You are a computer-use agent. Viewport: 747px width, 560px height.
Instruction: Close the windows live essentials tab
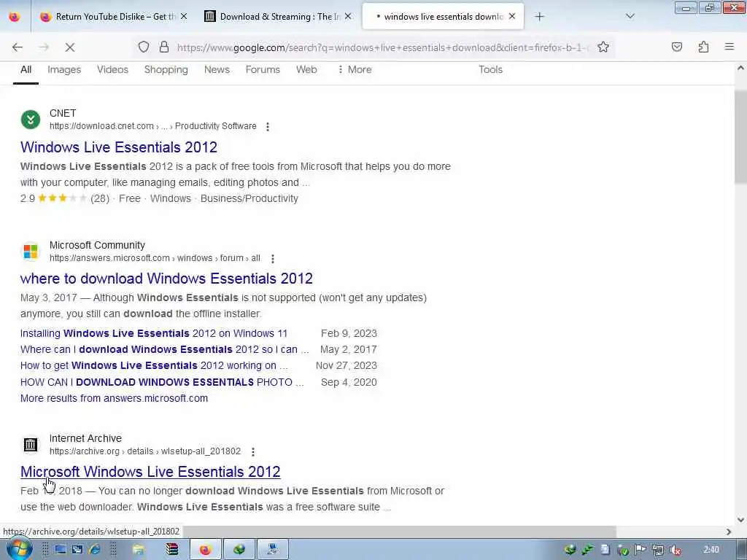(x=512, y=17)
